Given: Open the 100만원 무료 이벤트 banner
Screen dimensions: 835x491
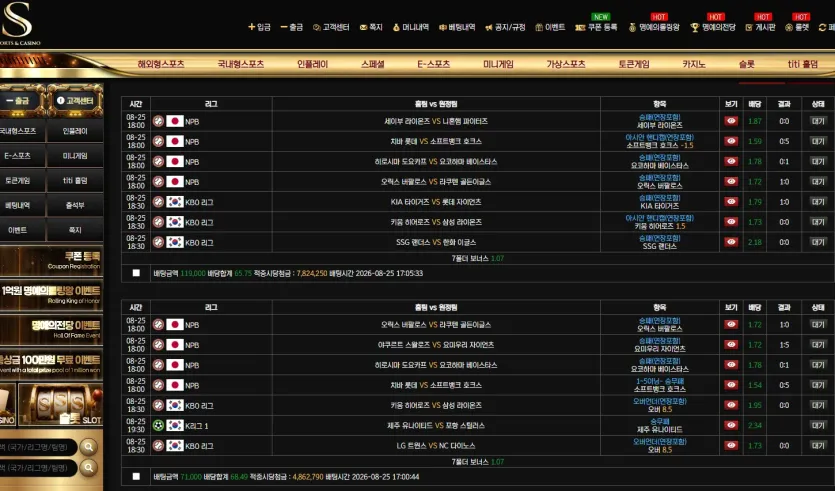Looking at the screenshot, I should click(51, 364).
